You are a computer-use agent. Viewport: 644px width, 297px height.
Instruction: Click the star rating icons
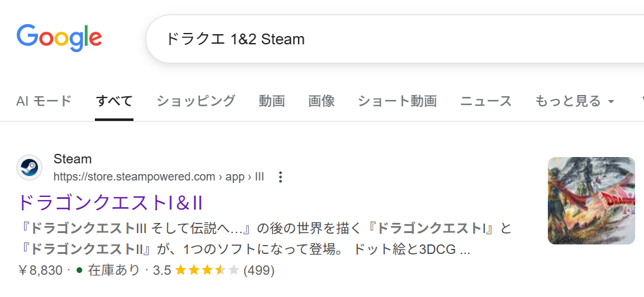(207, 270)
